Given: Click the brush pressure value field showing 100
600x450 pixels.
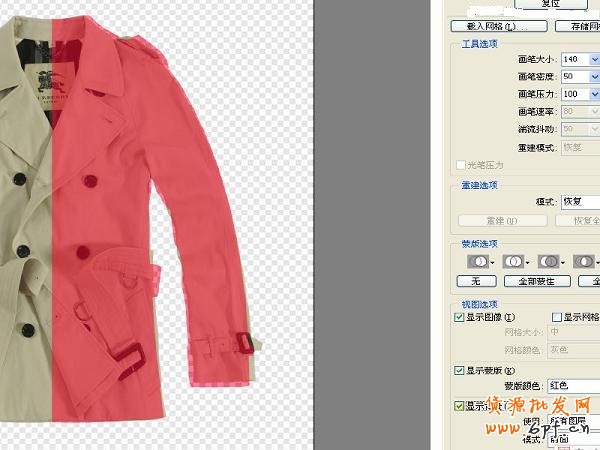Looking at the screenshot, I should [x=574, y=94].
